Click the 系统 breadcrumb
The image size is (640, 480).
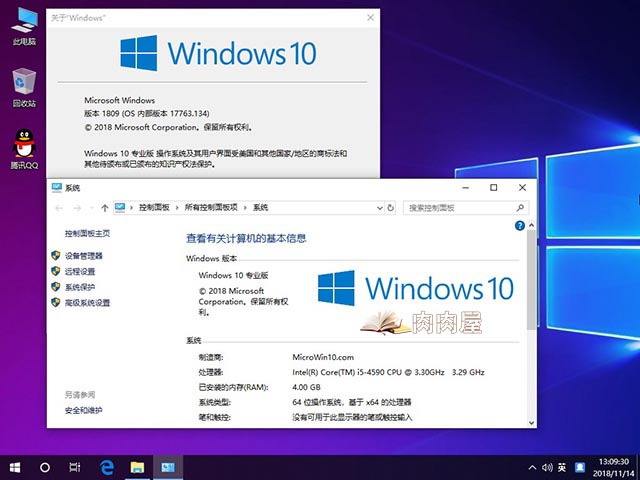[x=260, y=207]
